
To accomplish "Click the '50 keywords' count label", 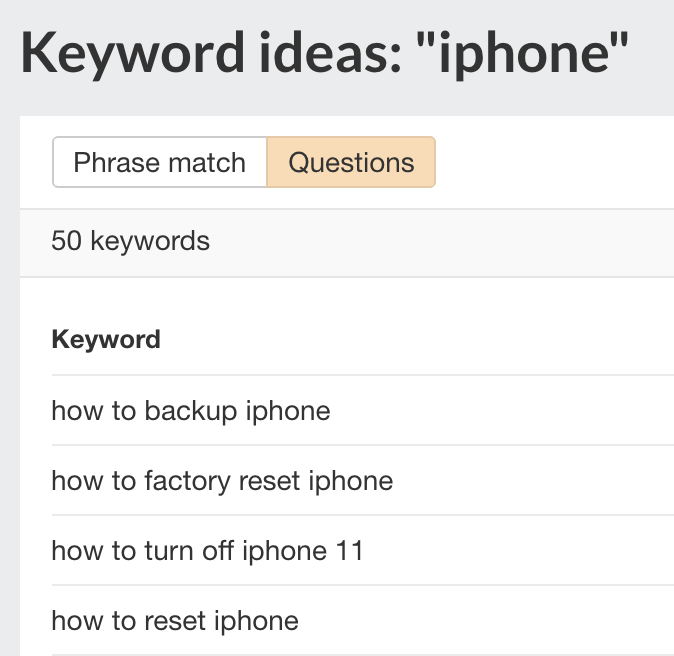I will 131,241.
